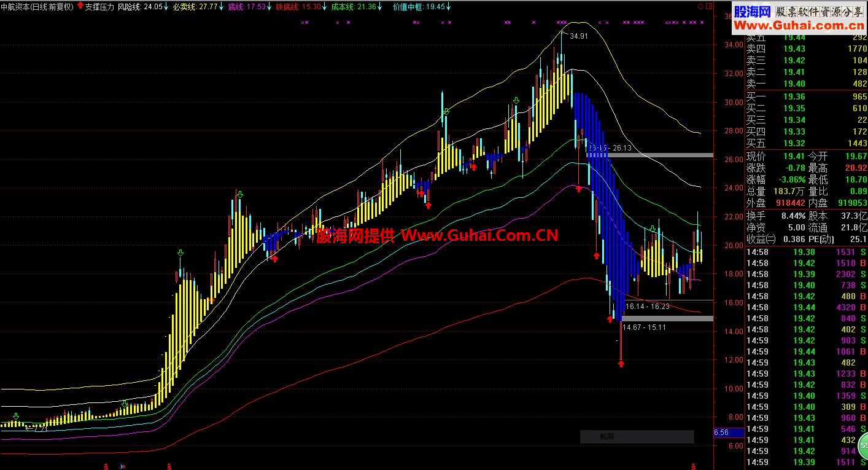Viewport: 868px width, 470px height.
Task: Click the red up arrow before 支撑压力
Action: pyautogui.click(x=80, y=7)
